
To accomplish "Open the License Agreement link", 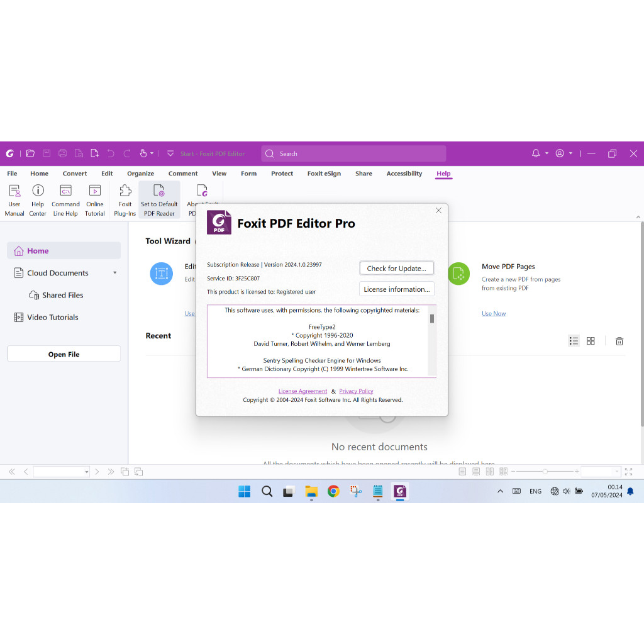I will (x=303, y=391).
